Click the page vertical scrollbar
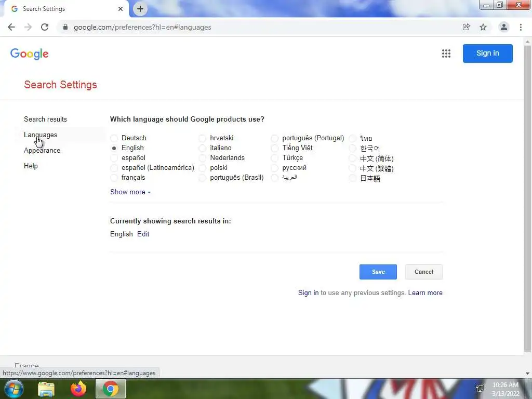Image resolution: width=532 pixels, height=399 pixels. [528, 198]
